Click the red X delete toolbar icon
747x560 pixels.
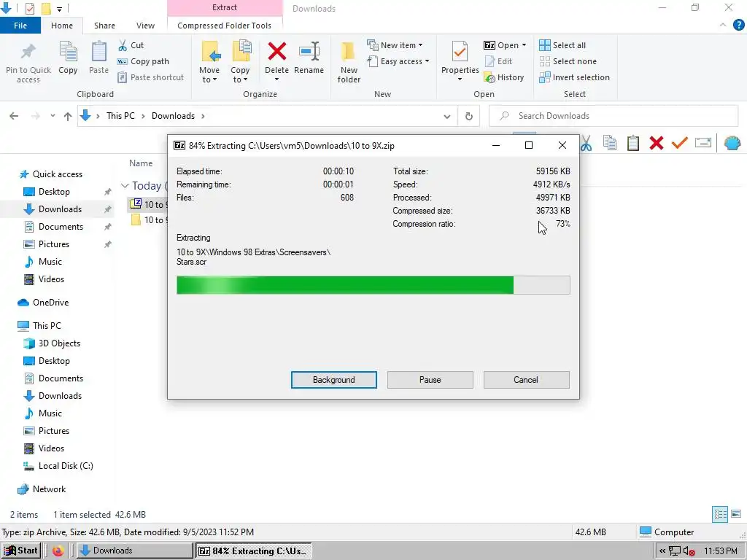(657, 143)
